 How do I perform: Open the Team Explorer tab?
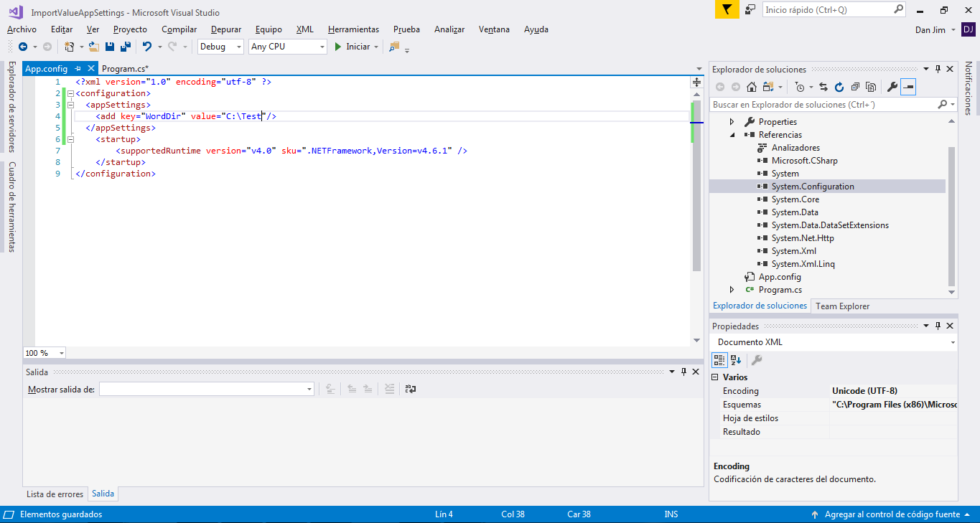pyautogui.click(x=842, y=306)
